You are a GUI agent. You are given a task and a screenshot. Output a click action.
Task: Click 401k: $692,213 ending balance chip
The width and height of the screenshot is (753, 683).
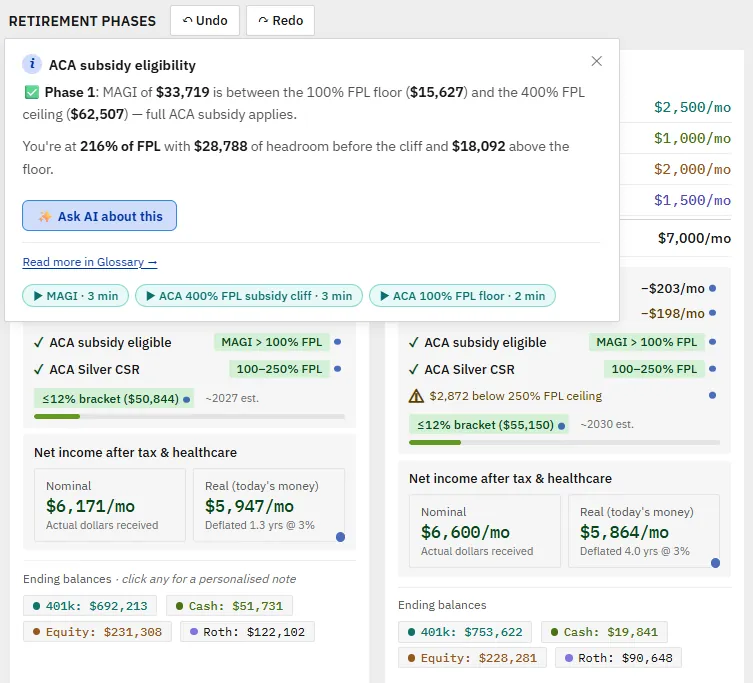click(x=90, y=606)
